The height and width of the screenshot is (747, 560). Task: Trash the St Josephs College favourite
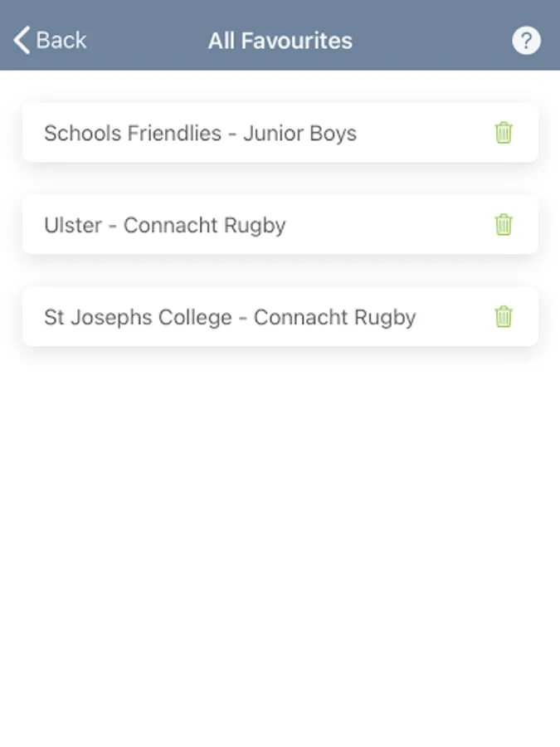[x=504, y=317]
